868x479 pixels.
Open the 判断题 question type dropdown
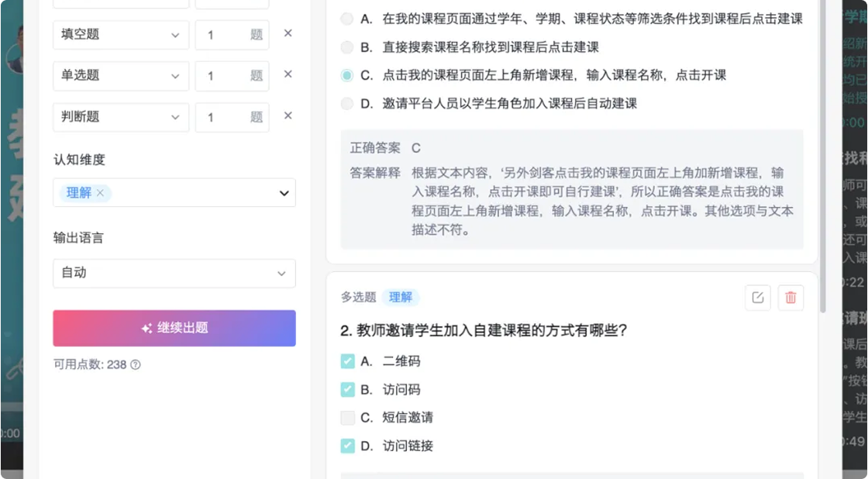[x=121, y=117]
